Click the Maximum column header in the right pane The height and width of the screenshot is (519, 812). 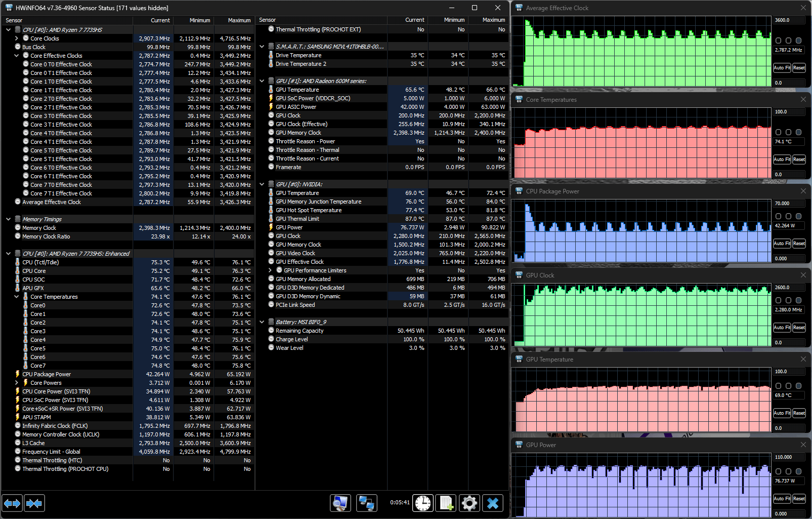coord(488,20)
